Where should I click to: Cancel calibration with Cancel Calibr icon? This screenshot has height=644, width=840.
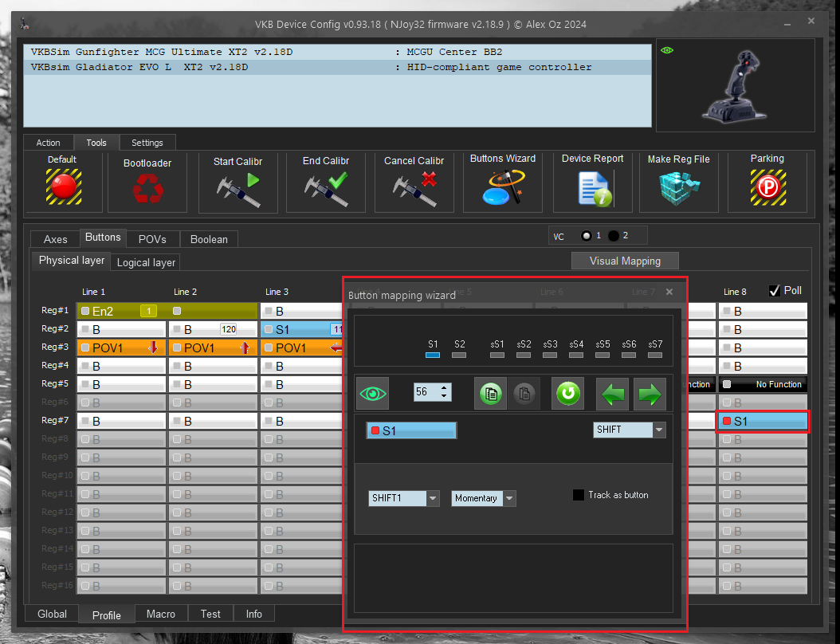(x=414, y=189)
